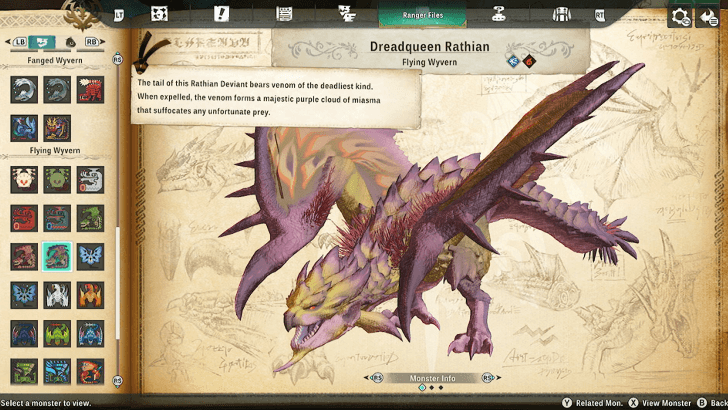Click the Monster Info label
728x410 pixels.
[432, 378]
